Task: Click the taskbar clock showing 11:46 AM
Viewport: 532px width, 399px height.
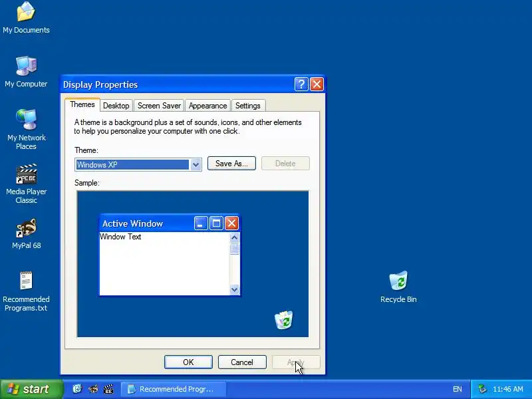Action: (507, 389)
